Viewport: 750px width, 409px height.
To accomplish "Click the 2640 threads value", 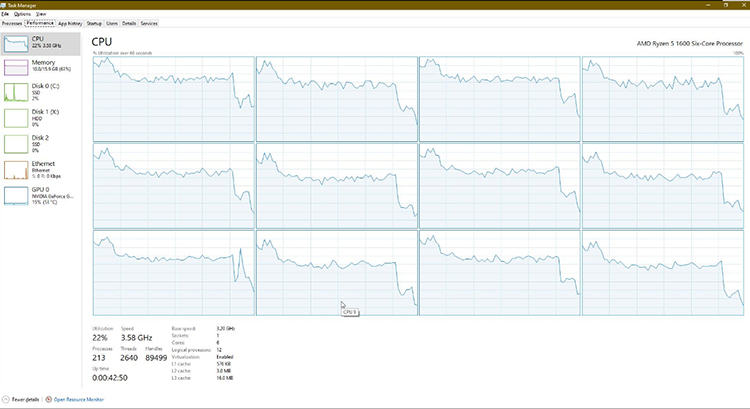I will (129, 358).
